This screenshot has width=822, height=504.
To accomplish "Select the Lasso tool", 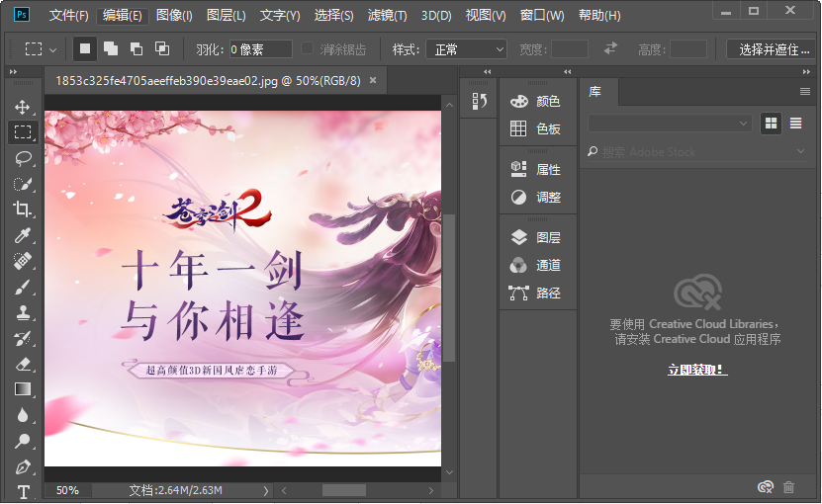I will (23, 158).
